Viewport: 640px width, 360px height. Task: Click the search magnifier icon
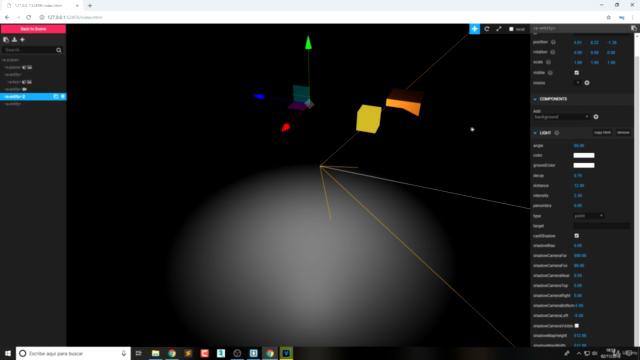click(x=59, y=50)
